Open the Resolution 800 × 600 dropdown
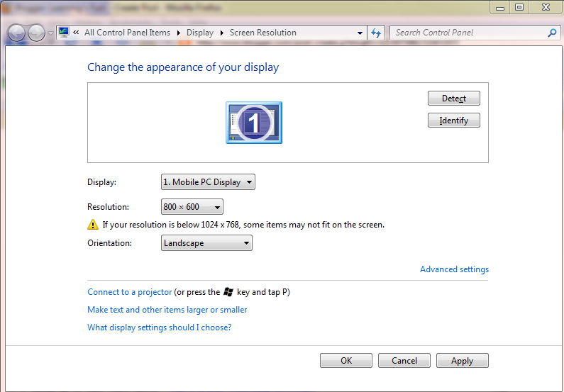 192,206
